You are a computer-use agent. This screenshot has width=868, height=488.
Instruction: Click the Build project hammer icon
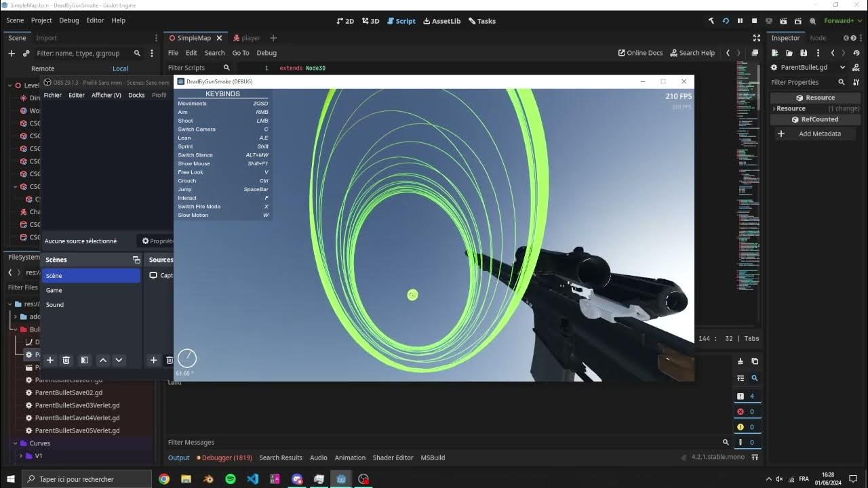click(711, 21)
